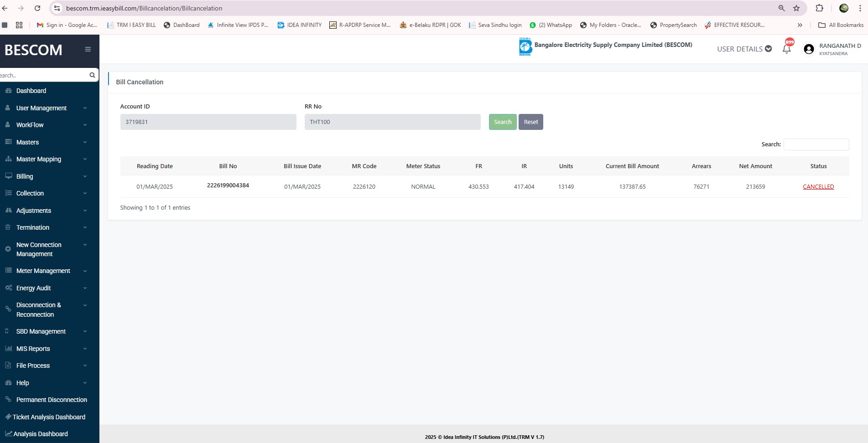868x443 pixels.
Task: Open the WhatsApp bookmark
Action: click(551, 25)
